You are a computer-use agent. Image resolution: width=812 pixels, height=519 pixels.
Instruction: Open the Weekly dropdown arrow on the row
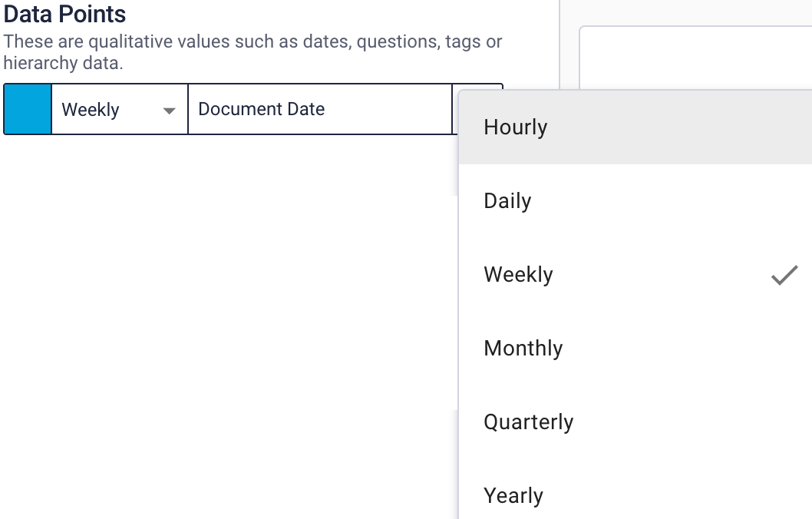(x=169, y=110)
